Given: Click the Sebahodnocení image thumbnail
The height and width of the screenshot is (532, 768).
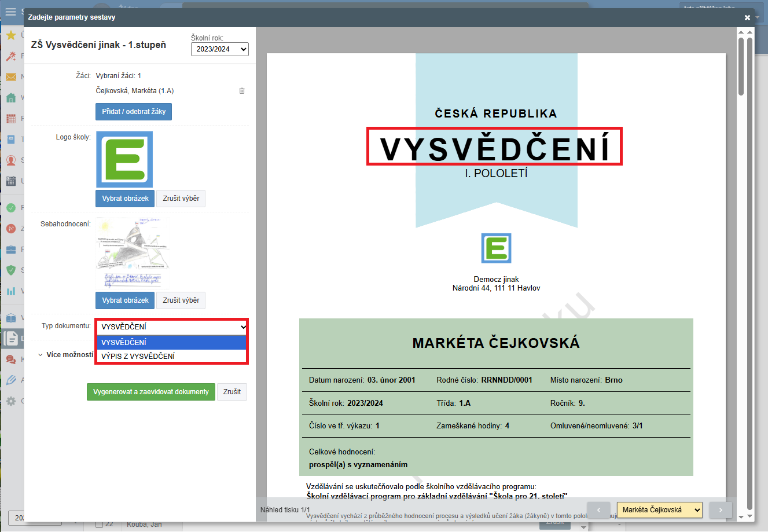Looking at the screenshot, I should (x=133, y=253).
